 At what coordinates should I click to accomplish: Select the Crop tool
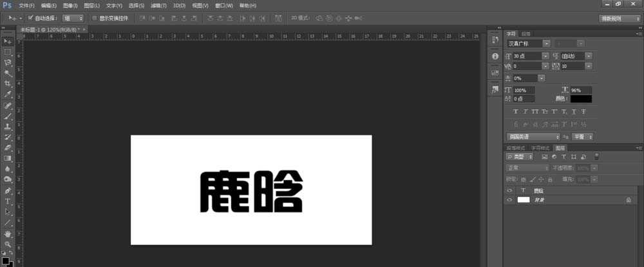8,84
